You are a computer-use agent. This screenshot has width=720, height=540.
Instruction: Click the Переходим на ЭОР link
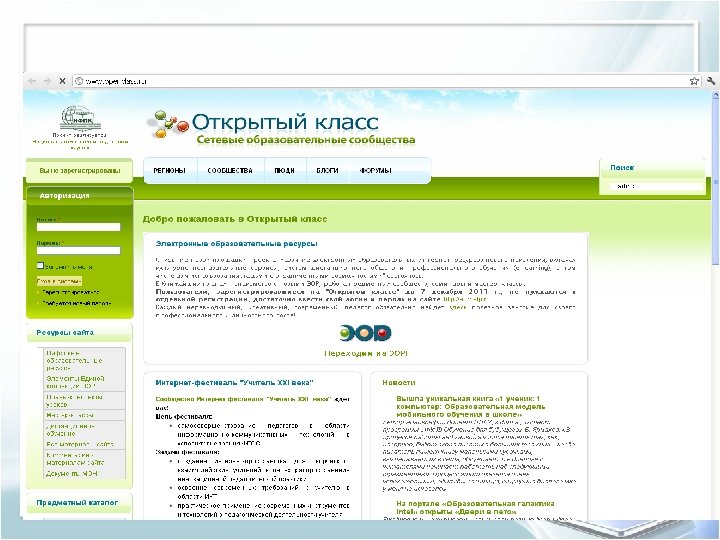coord(366,354)
